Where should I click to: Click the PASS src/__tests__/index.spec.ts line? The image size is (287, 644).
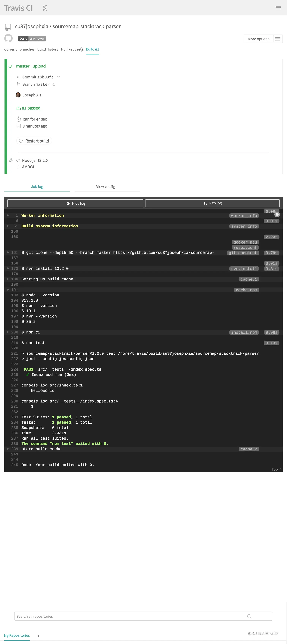point(63,370)
